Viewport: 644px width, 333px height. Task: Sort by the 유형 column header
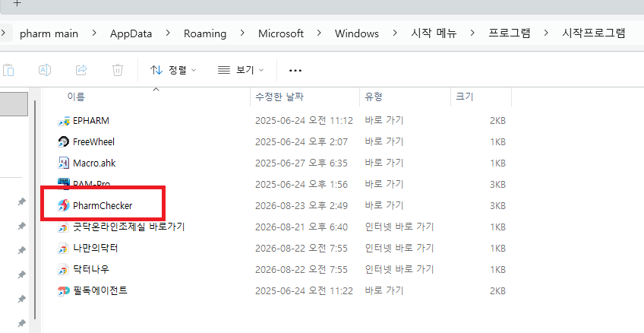(x=374, y=97)
